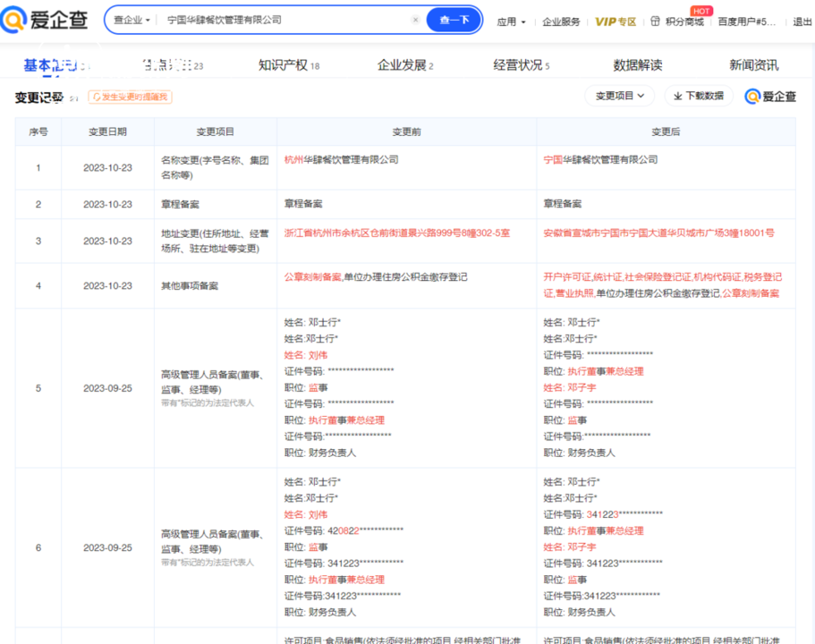Image resolution: width=815 pixels, height=644 pixels.
Task: Click 发生变更时提醒我 reminder button
Action: [130, 97]
